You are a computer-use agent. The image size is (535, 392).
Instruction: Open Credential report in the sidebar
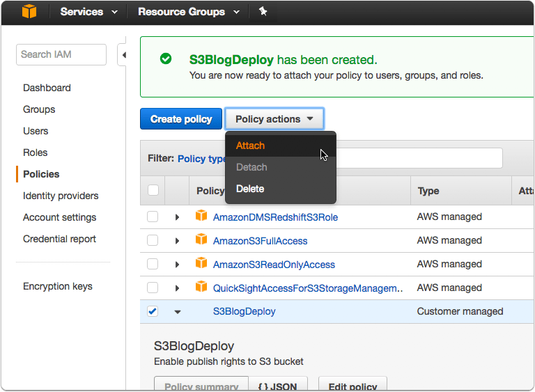tap(59, 239)
